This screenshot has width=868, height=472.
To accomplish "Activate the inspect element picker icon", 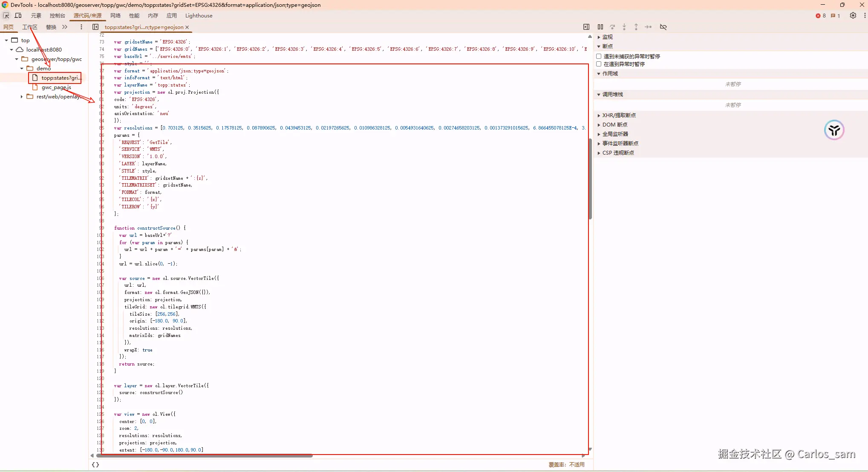I will pos(6,16).
